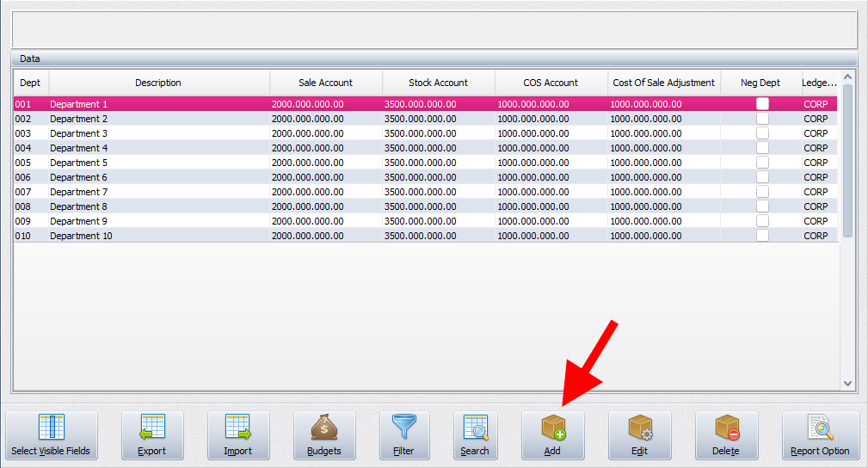Sort by the Description column header
This screenshot has width=868, height=468.
[158, 83]
